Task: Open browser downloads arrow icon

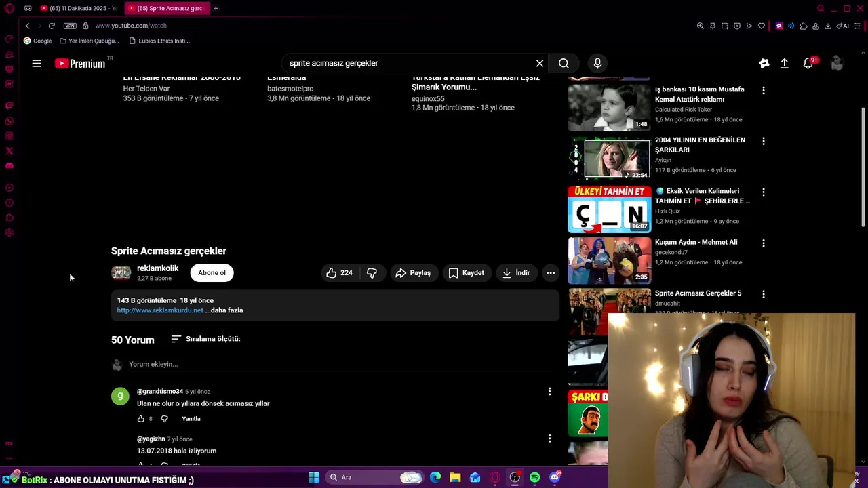Action: point(828,26)
